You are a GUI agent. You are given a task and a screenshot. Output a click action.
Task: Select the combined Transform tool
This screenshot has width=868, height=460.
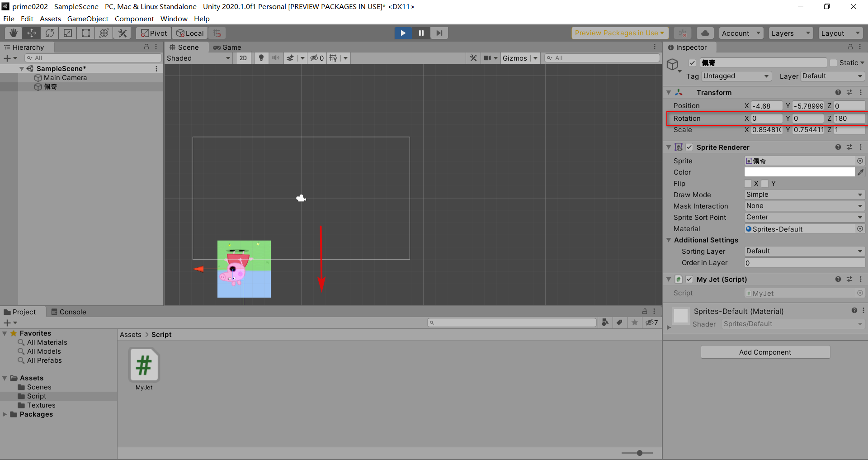[x=104, y=33]
